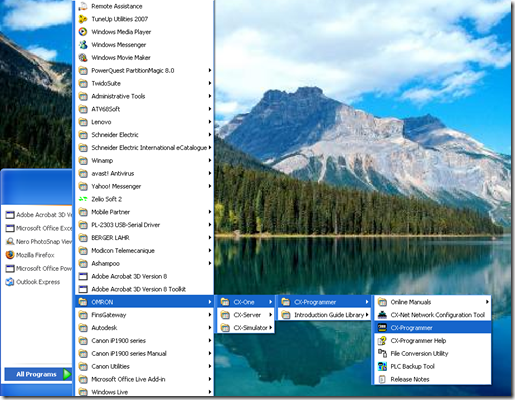Select the Lenovo program group
The height and width of the screenshot is (400, 515).
tap(144, 122)
